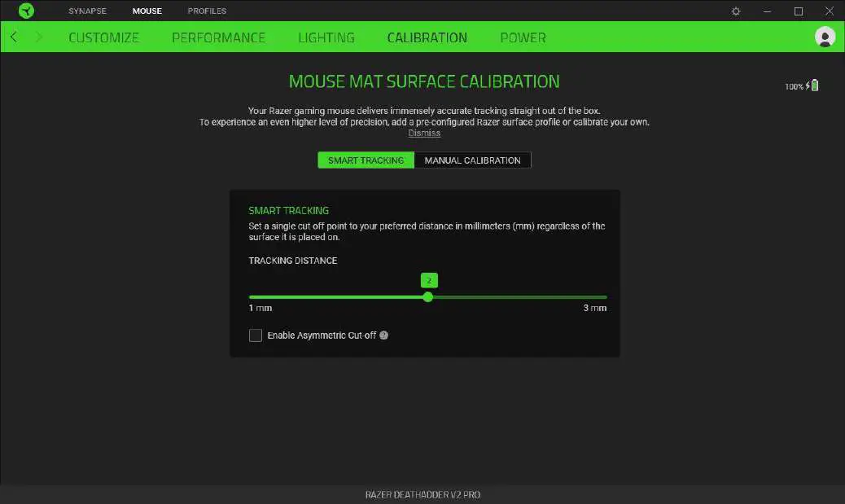Switch to Manual Calibration mode
The width and height of the screenshot is (845, 504).
[473, 160]
